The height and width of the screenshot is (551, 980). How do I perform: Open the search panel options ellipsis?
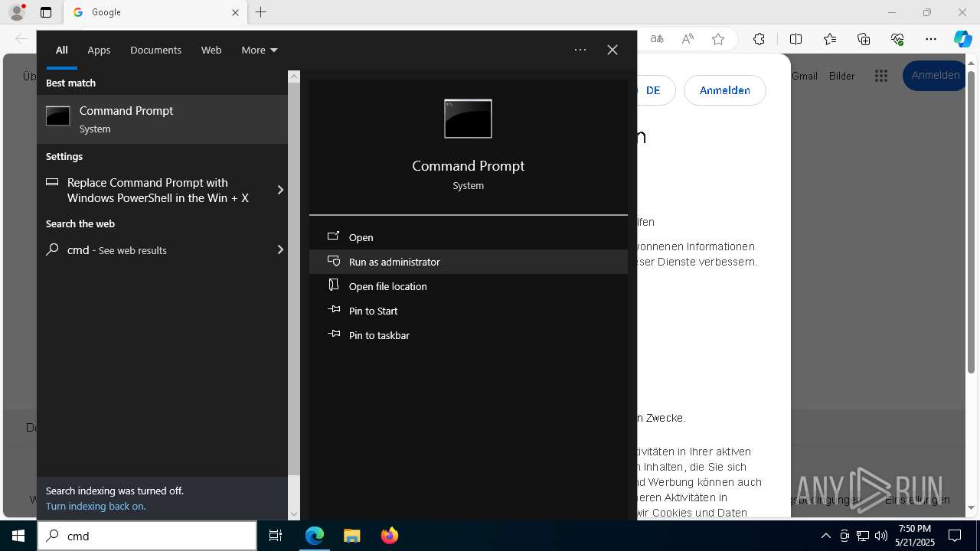point(580,50)
